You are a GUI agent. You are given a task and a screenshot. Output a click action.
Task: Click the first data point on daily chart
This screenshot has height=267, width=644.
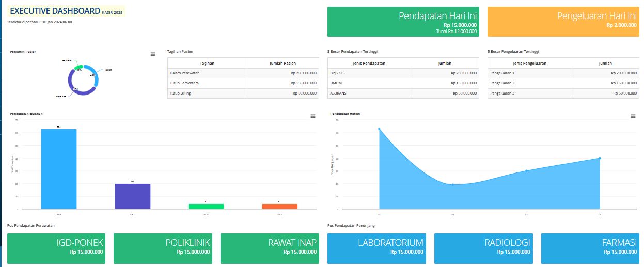tap(379, 129)
